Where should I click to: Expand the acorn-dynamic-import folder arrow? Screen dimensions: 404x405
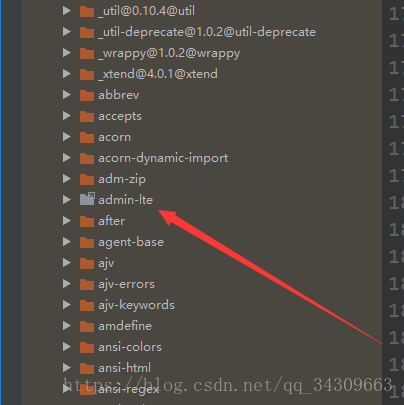click(67, 158)
